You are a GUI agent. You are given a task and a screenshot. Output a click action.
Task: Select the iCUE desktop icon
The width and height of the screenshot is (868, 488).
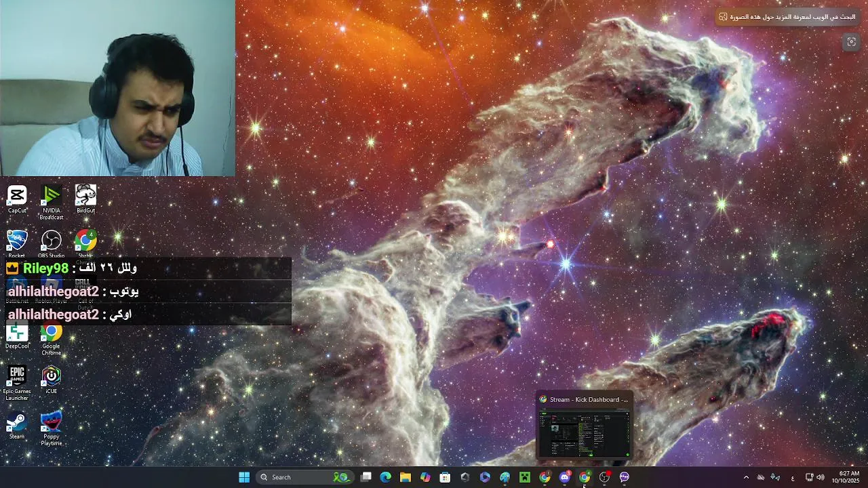[x=51, y=380]
